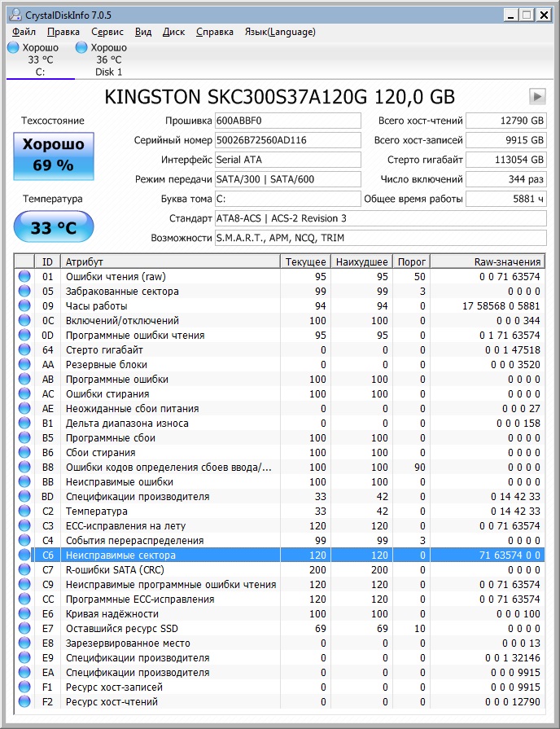Screen dimensions: 560x729
Task: Select the Зарезервированное место row
Action: click(x=279, y=643)
